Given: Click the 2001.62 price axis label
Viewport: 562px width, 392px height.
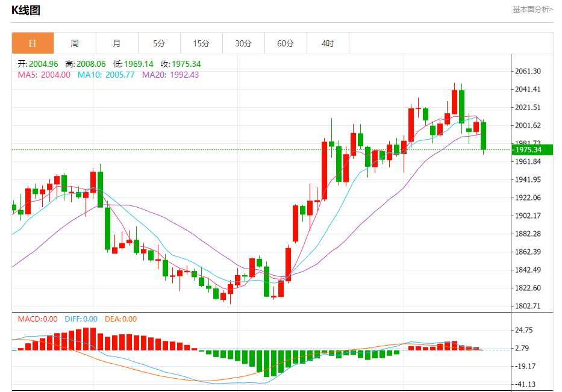Looking at the screenshot, I should (x=528, y=125).
